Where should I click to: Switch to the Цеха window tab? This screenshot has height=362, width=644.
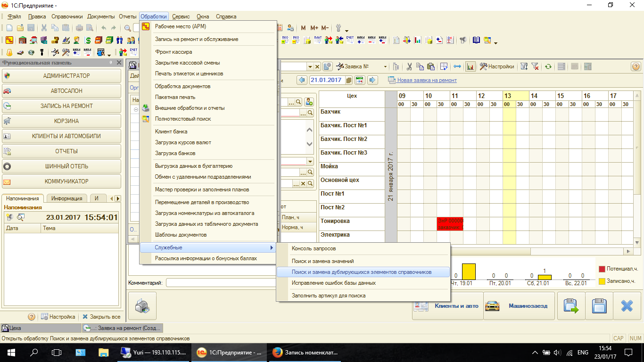41,328
